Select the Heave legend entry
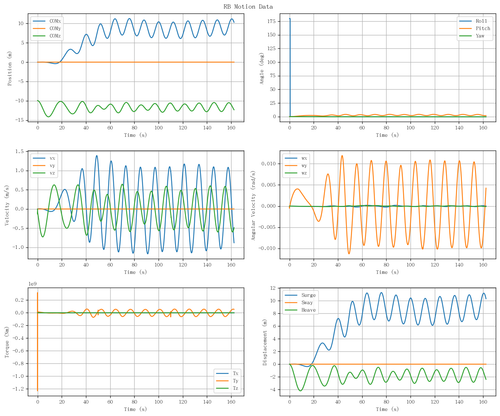This screenshot has height=416, width=500. (300, 310)
